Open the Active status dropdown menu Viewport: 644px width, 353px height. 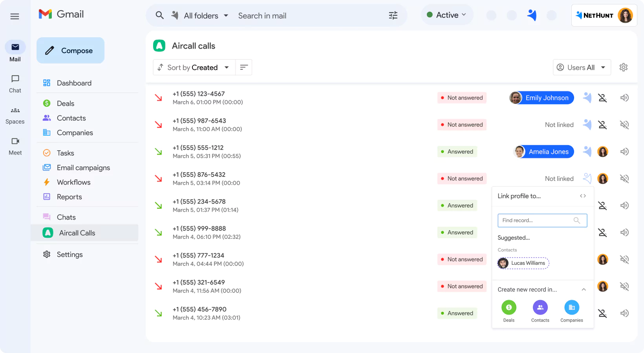(447, 15)
